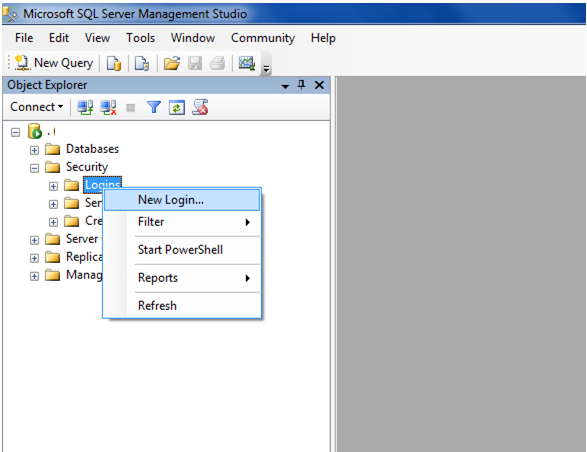Click the New Query toolbar button
The height and width of the screenshot is (452, 587).
tap(54, 63)
